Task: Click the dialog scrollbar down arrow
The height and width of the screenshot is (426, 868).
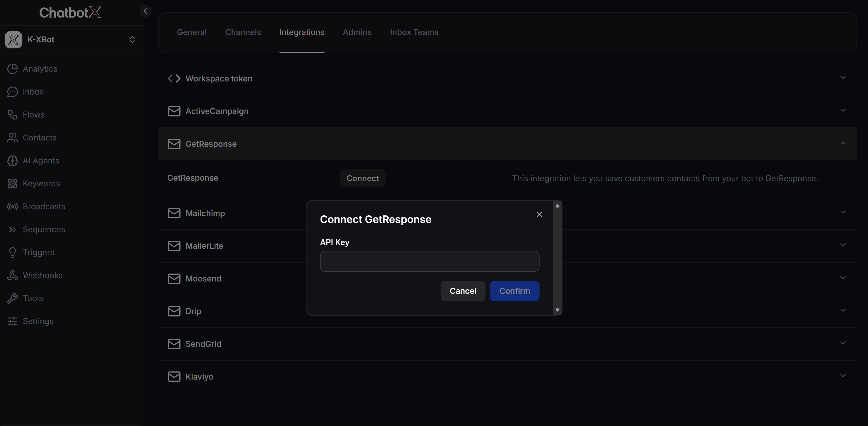Action: tap(557, 310)
